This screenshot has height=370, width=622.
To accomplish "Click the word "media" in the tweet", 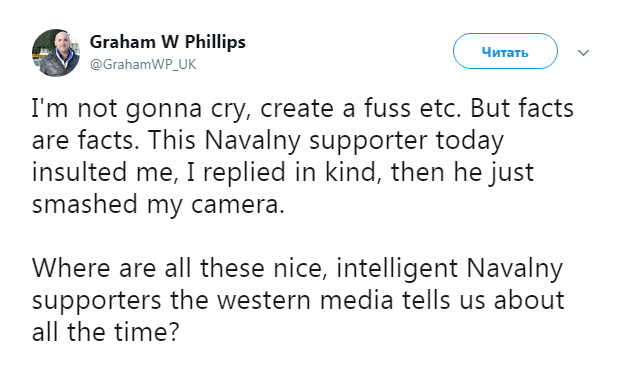I will pos(356,301).
